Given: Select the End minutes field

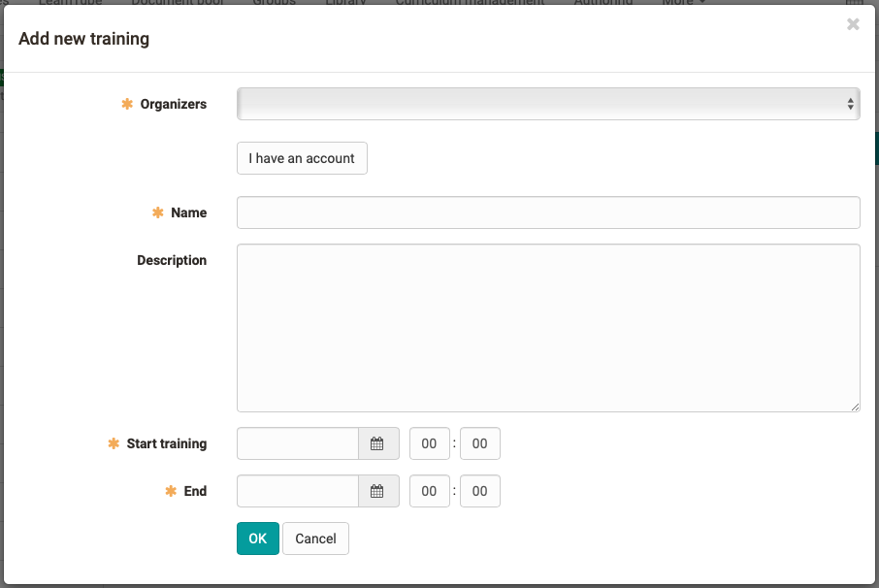Looking at the screenshot, I should tap(480, 491).
